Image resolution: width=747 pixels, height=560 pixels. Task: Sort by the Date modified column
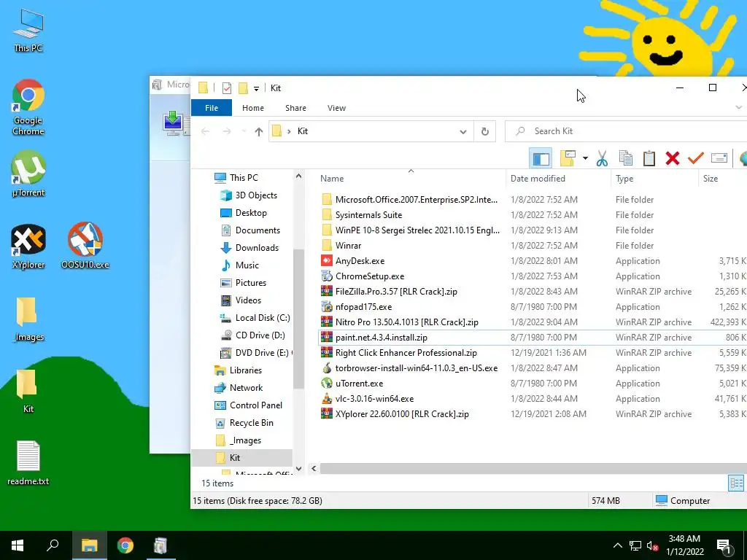[558, 179]
